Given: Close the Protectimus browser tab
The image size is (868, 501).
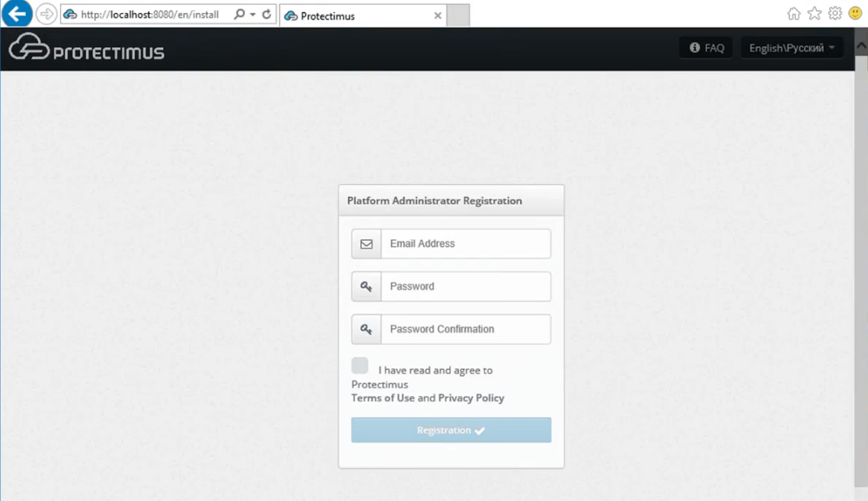Looking at the screenshot, I should tap(437, 15).
